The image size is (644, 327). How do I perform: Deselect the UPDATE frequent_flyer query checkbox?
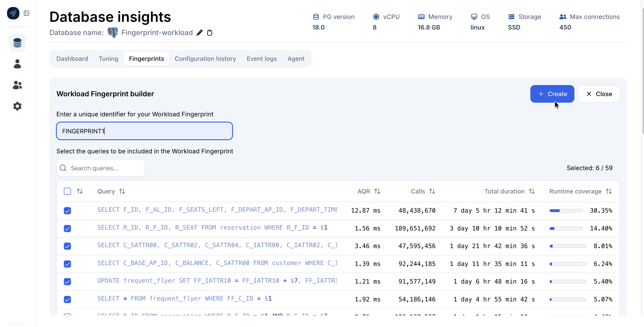point(67,282)
